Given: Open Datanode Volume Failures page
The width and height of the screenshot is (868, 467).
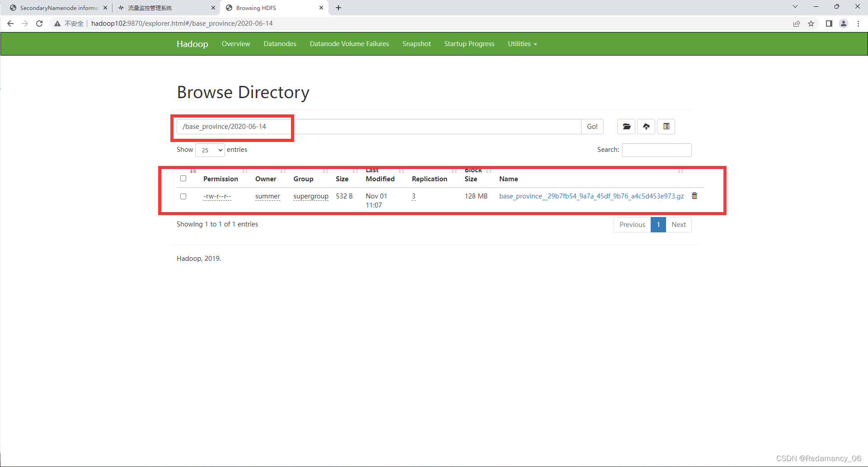Looking at the screenshot, I should [349, 44].
